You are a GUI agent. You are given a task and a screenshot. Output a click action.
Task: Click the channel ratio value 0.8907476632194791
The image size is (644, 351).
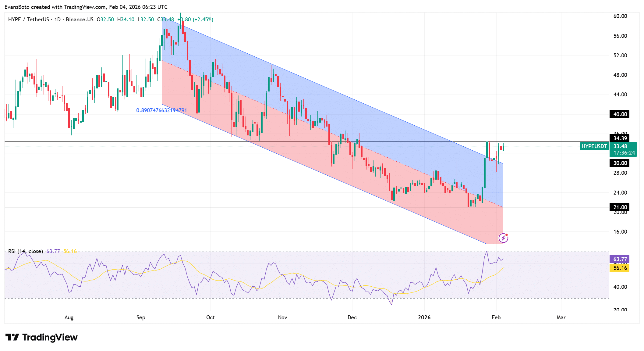pyautogui.click(x=161, y=110)
